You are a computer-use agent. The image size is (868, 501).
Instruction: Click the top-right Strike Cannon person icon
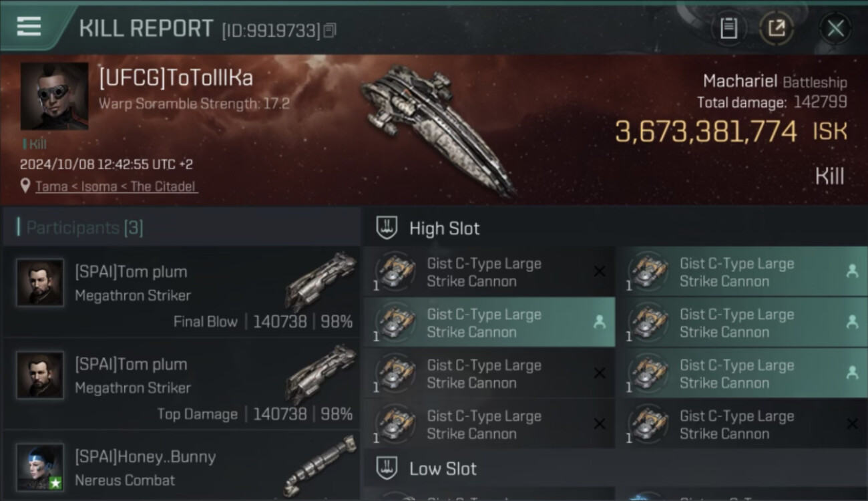pyautogui.click(x=852, y=271)
